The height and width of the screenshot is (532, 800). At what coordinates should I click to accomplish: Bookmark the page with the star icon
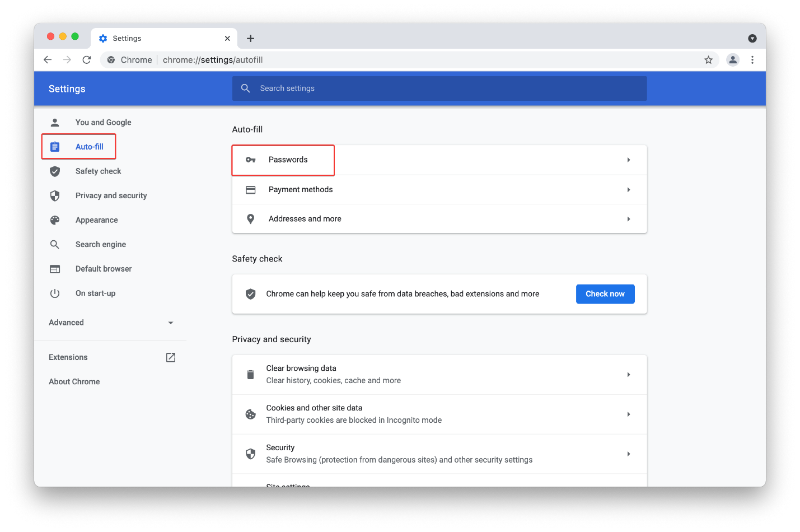pos(708,59)
